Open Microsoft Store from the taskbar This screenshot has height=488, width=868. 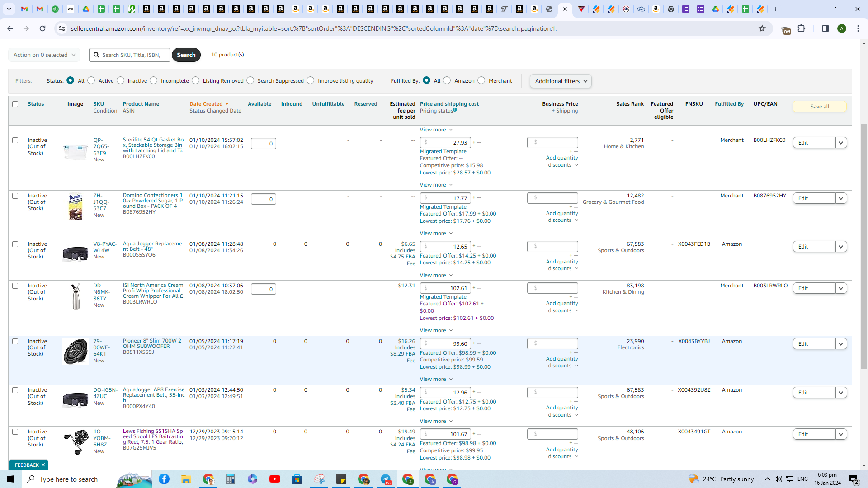pyautogui.click(x=297, y=479)
